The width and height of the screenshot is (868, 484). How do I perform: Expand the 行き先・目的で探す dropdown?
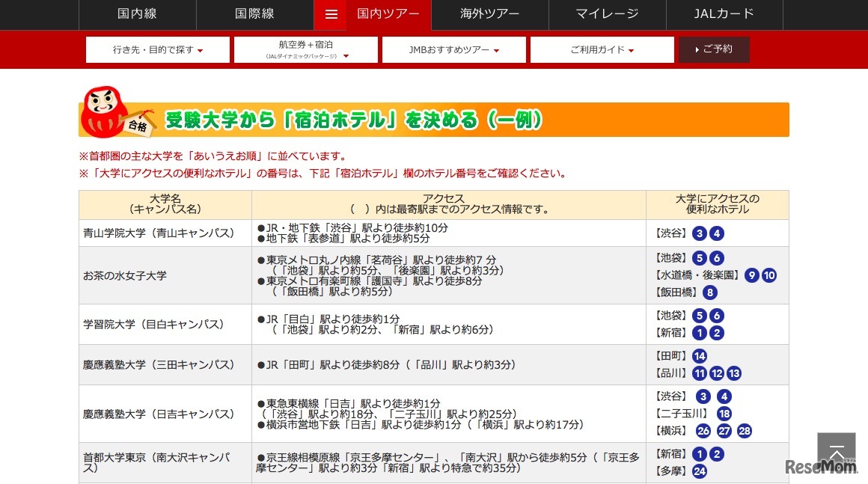pos(157,49)
